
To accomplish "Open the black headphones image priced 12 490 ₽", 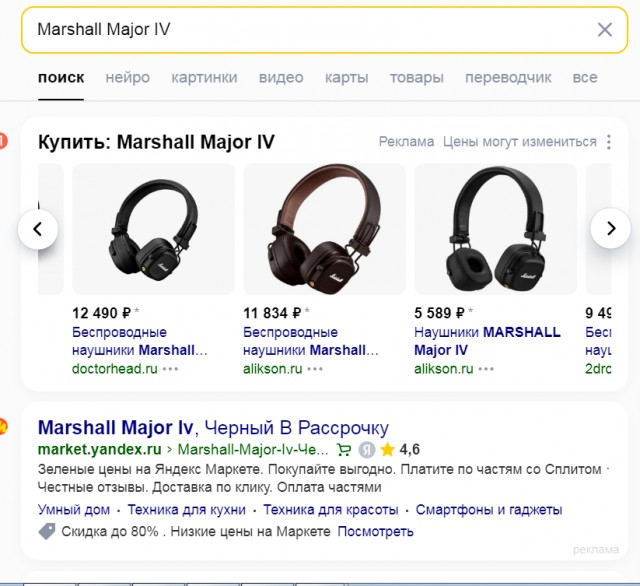I will click(x=153, y=229).
